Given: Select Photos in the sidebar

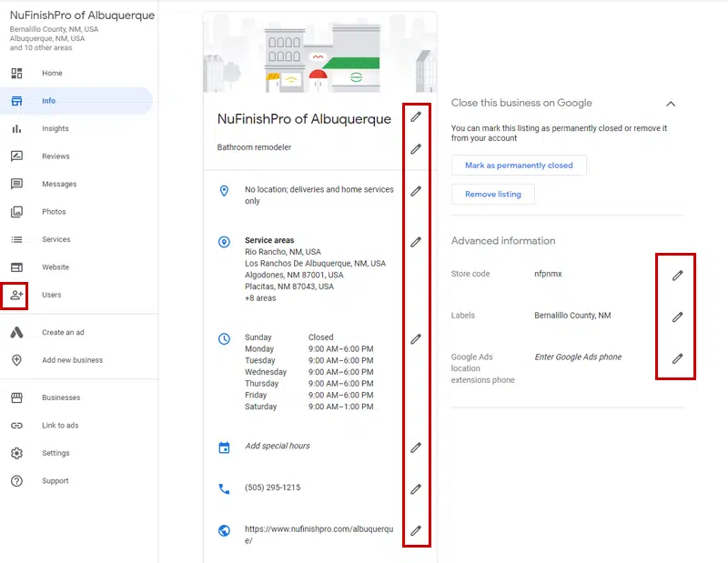Looking at the screenshot, I should coord(54,212).
